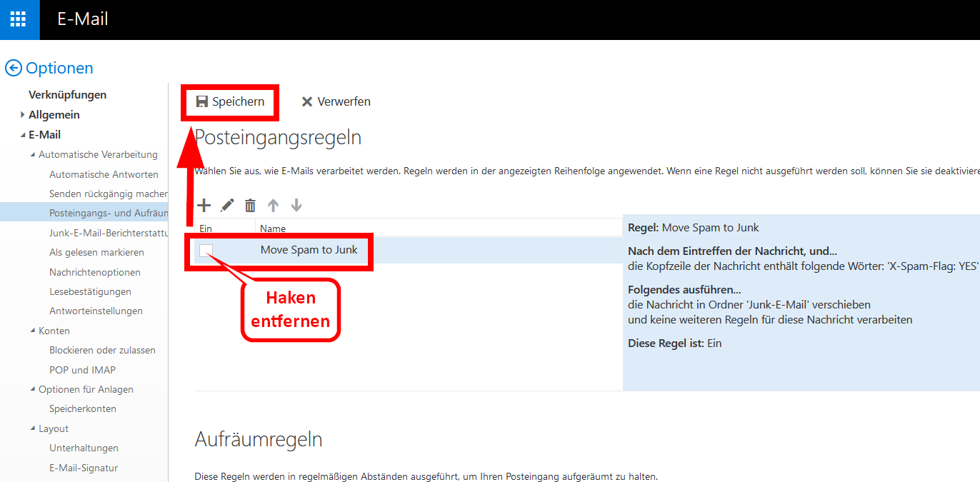Move rule up with the up arrow
Viewport: 980px width, 482px height.
pyautogui.click(x=273, y=206)
